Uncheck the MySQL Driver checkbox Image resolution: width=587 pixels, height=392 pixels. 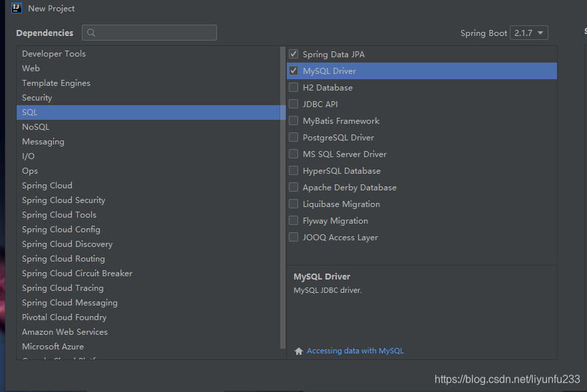click(x=293, y=71)
